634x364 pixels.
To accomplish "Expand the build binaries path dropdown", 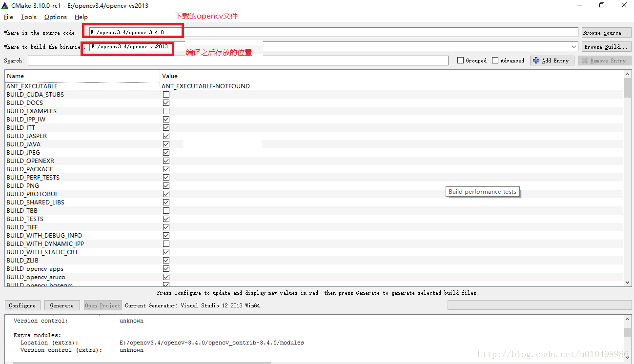I will (x=574, y=47).
